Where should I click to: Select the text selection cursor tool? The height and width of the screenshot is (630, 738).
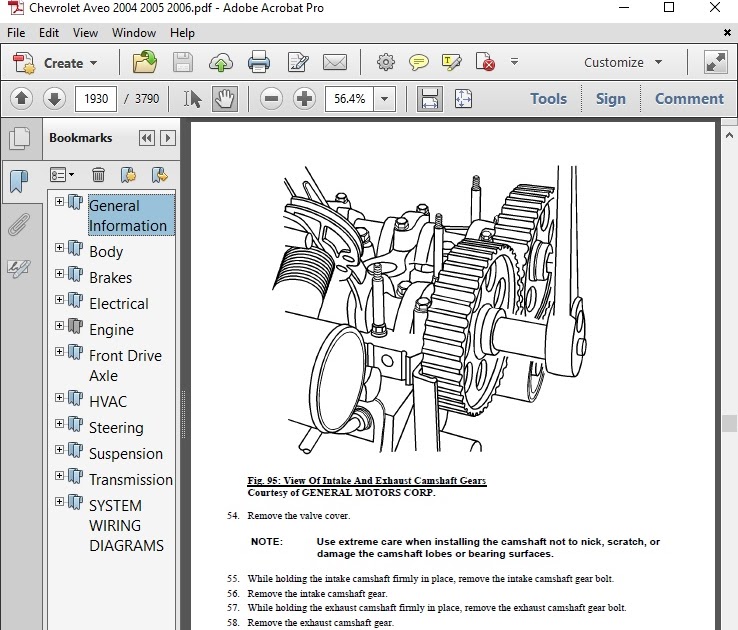pyautogui.click(x=192, y=99)
